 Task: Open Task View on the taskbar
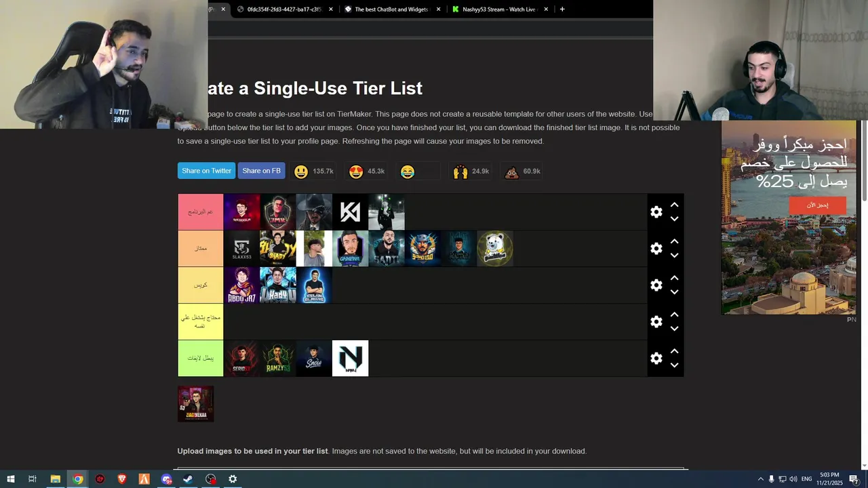pyautogui.click(x=32, y=479)
